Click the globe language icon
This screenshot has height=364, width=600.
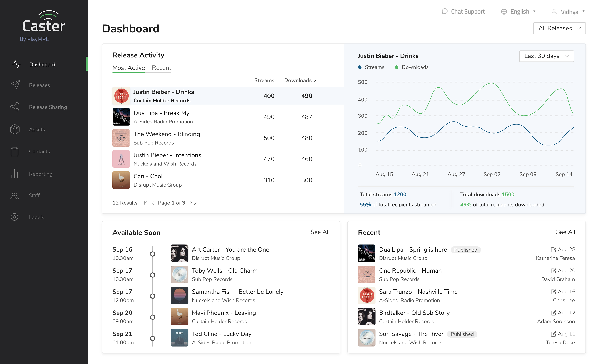(x=504, y=12)
